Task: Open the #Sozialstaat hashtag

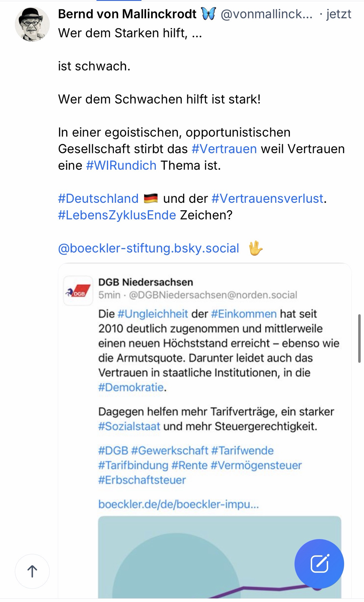Action: click(129, 426)
